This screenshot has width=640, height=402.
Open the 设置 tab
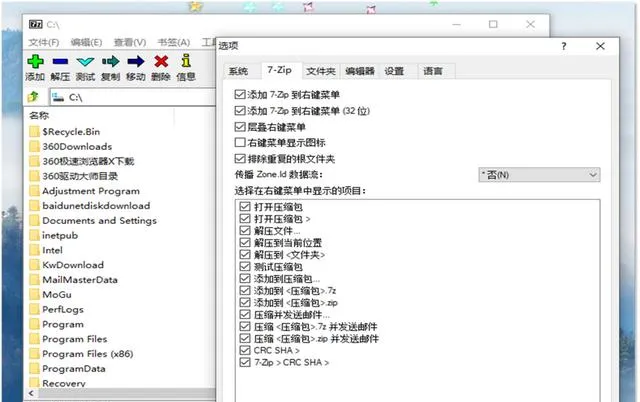(394, 71)
